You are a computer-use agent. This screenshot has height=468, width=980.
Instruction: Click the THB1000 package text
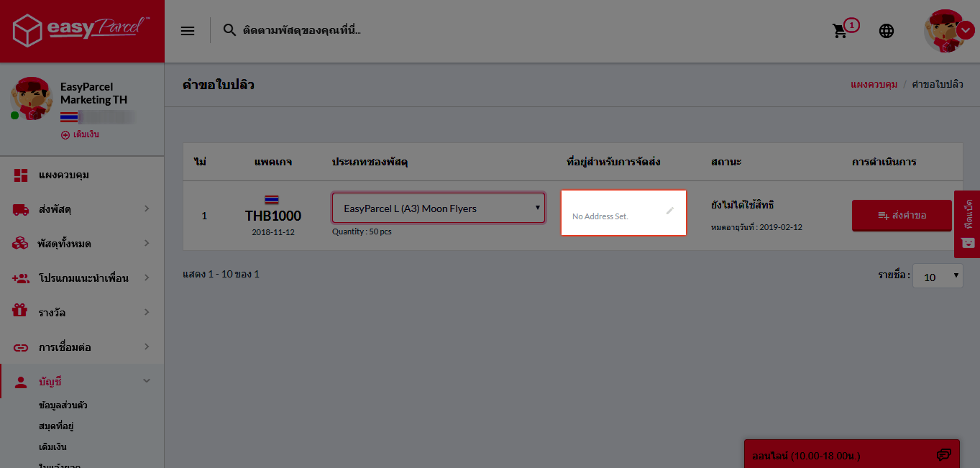click(x=273, y=216)
